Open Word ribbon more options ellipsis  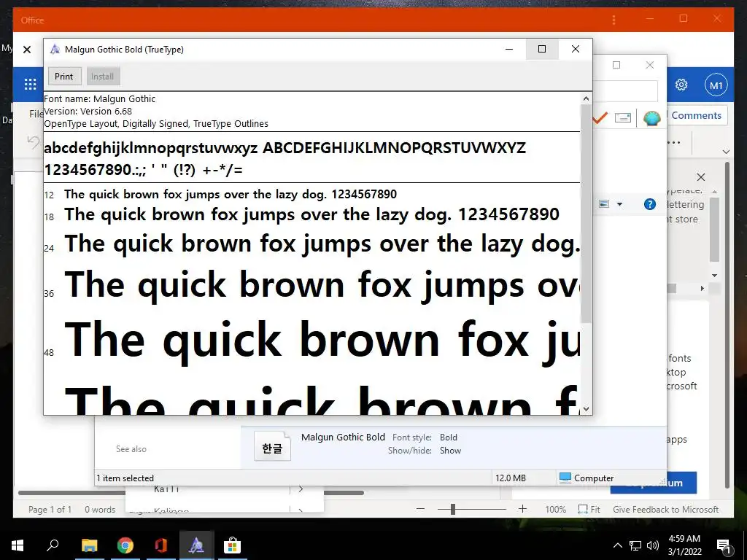[673, 142]
